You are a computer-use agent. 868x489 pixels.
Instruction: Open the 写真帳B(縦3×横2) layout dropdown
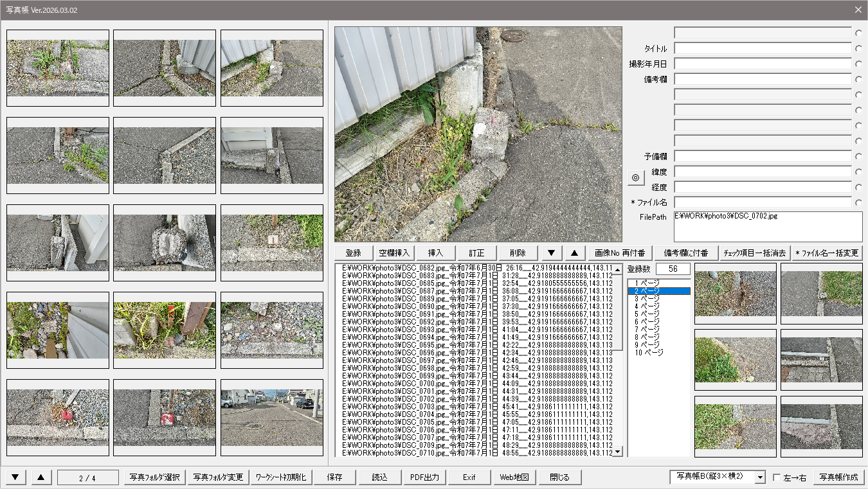[760, 477]
